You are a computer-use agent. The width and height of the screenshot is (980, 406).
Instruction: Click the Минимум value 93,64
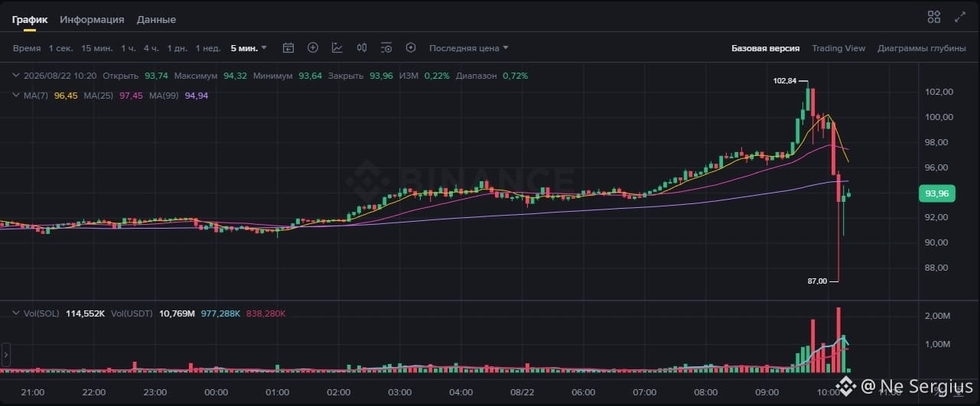tap(311, 76)
